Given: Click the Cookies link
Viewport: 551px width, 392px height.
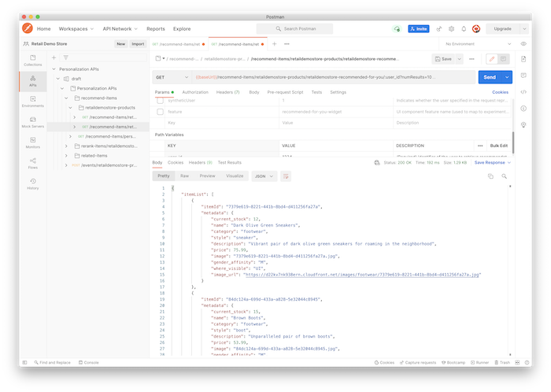Looking at the screenshot, I should point(500,92).
